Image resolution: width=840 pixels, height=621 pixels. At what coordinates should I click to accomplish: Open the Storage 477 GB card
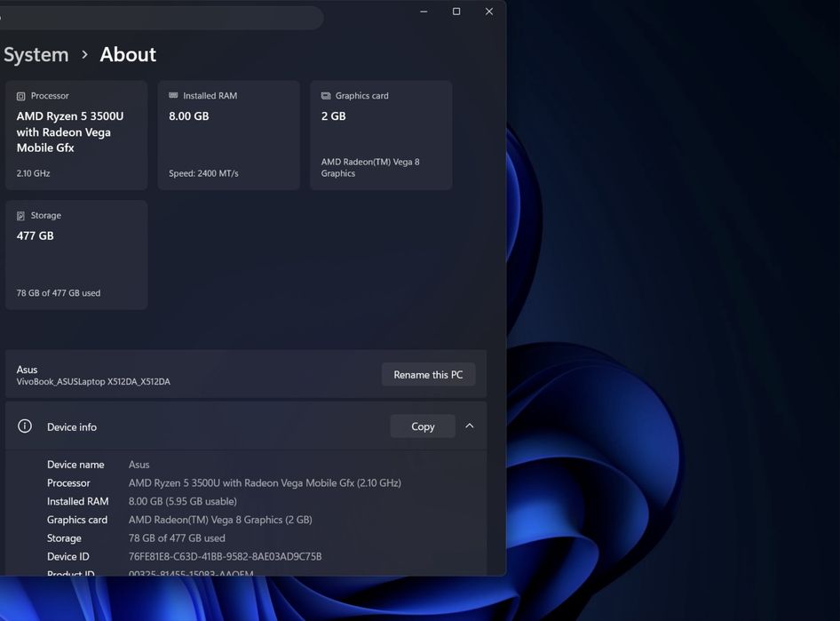[x=76, y=255]
